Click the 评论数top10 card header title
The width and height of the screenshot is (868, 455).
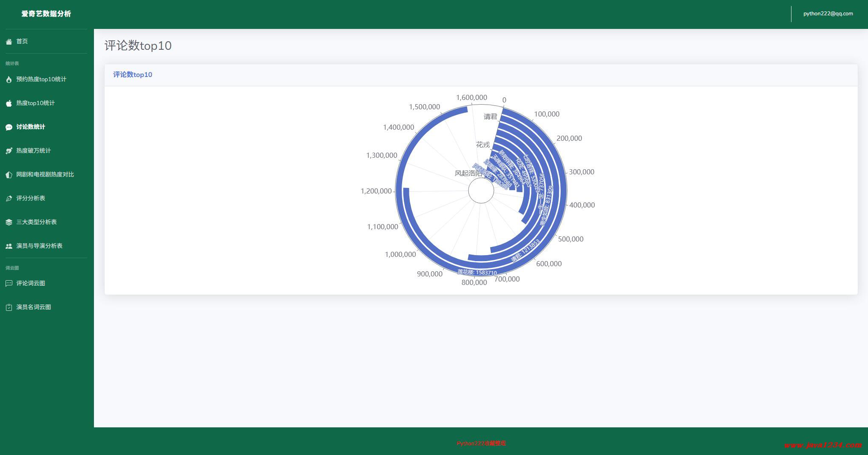tap(133, 75)
